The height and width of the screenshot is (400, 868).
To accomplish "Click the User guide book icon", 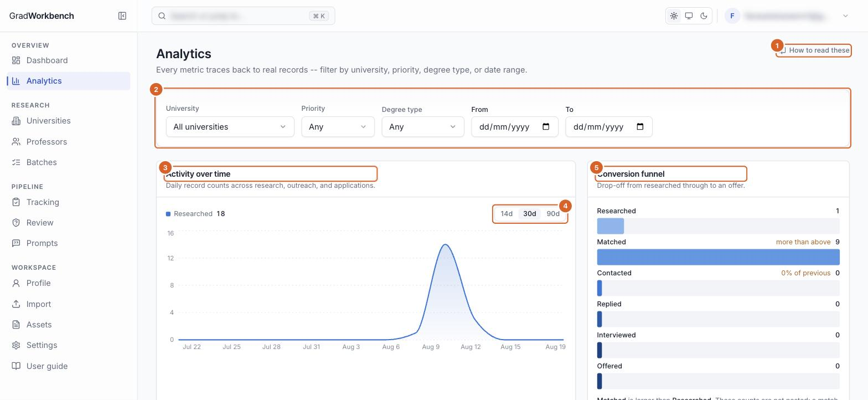I will pos(16,366).
